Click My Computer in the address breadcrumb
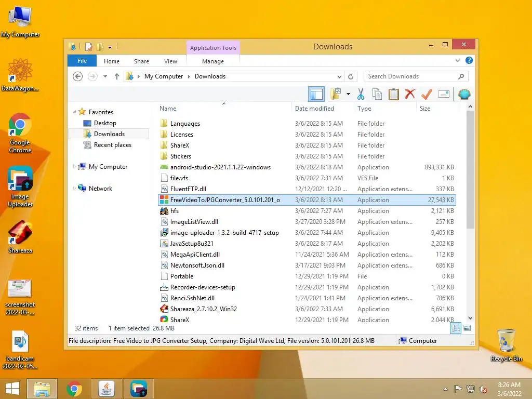The image size is (532, 399). pyautogui.click(x=164, y=76)
